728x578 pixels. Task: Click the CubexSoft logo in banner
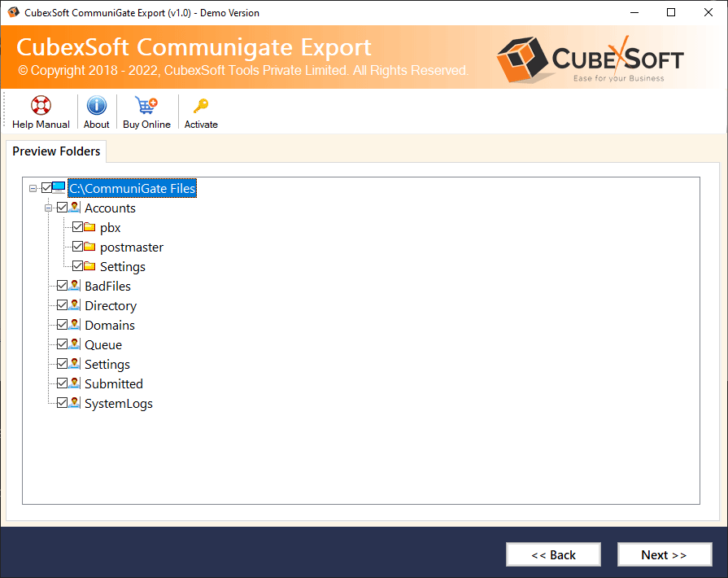[x=590, y=59]
